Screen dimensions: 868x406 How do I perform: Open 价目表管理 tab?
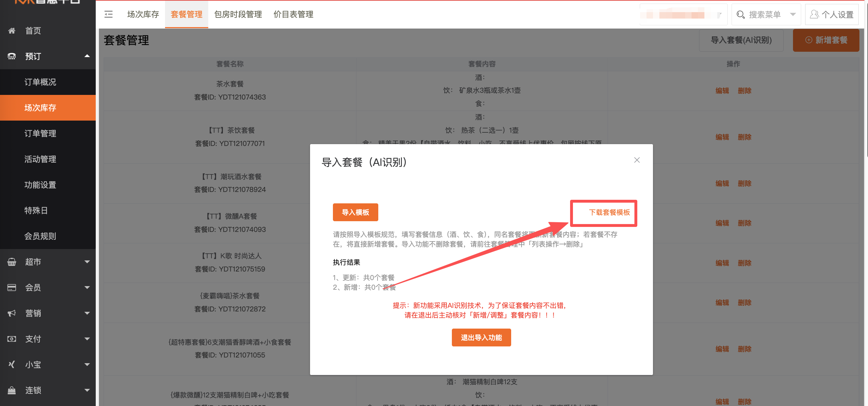[x=293, y=14]
